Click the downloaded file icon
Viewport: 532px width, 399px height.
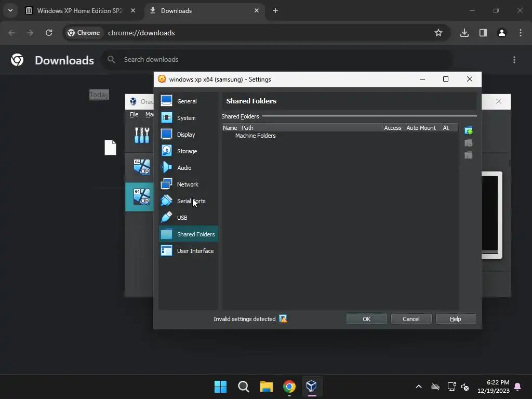tap(110, 148)
